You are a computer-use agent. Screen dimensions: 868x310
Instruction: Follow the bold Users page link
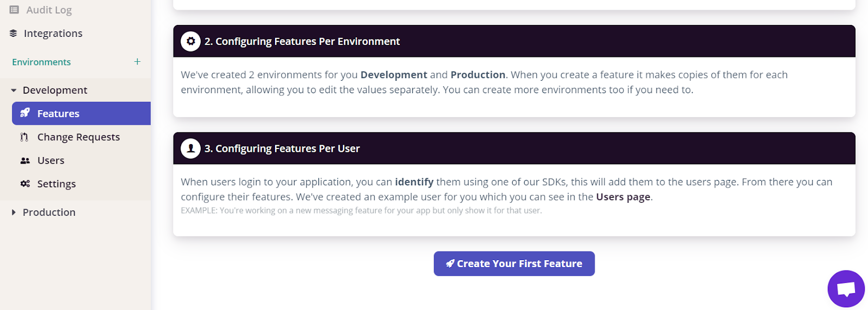(x=623, y=197)
